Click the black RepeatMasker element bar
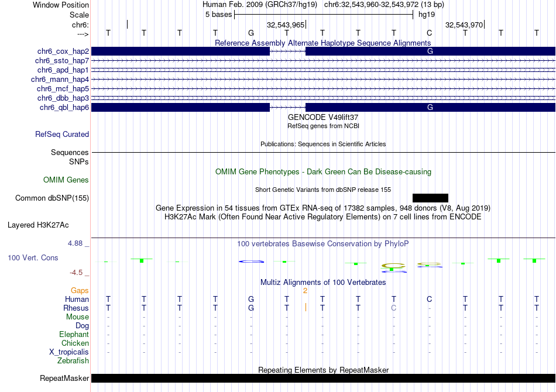The image size is (556, 392). [324, 378]
